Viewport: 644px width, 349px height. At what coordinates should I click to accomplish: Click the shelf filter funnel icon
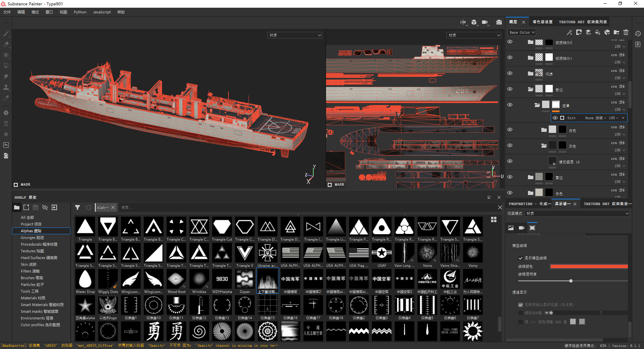[x=77, y=207]
